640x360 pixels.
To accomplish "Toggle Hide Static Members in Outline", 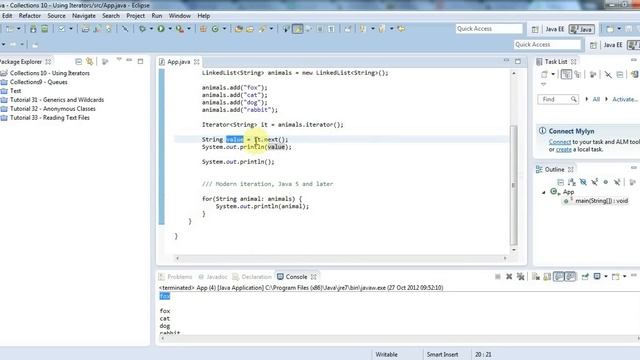I will [594, 182].
